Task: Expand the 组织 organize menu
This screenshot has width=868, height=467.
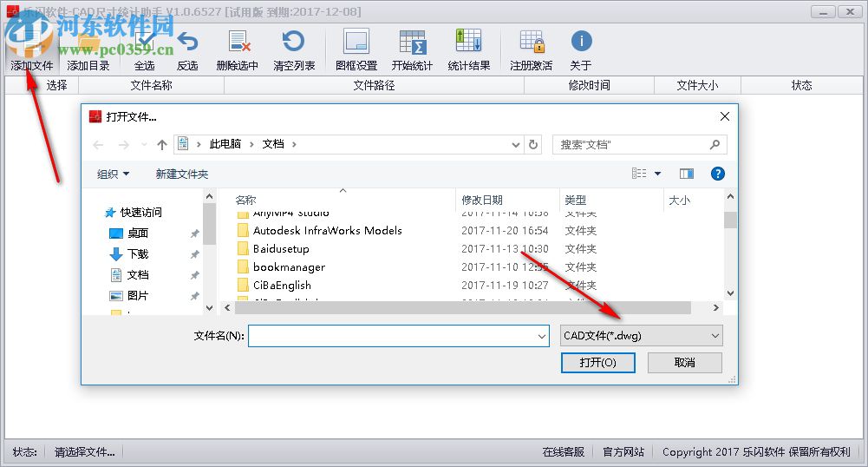Action: (113, 174)
